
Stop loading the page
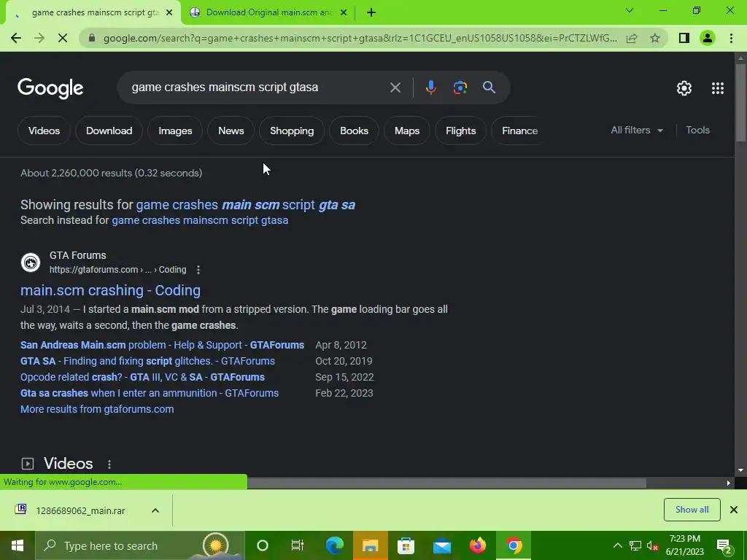tap(63, 38)
